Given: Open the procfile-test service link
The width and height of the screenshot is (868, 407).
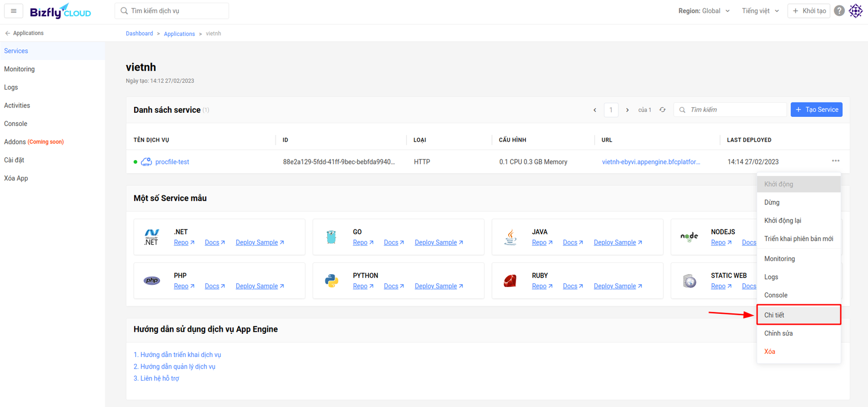Looking at the screenshot, I should point(172,162).
